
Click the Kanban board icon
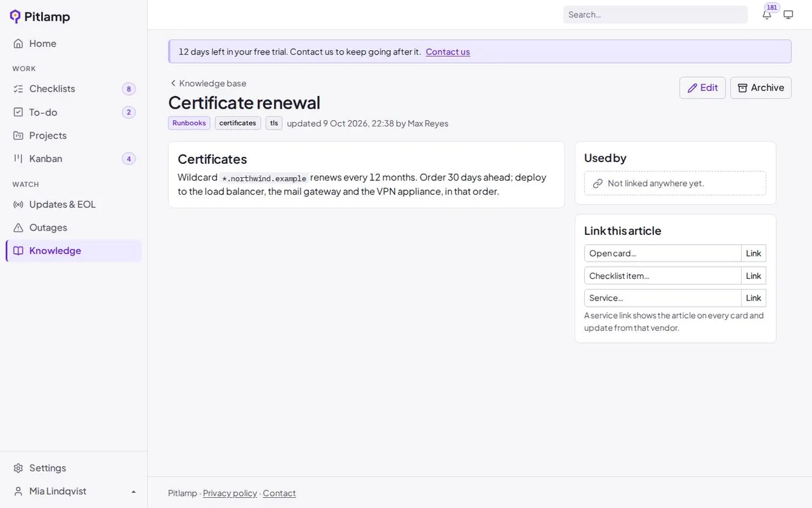click(18, 159)
